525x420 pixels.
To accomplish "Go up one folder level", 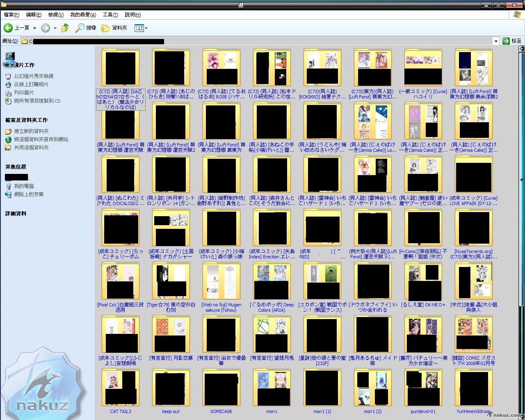I will click(x=65, y=28).
